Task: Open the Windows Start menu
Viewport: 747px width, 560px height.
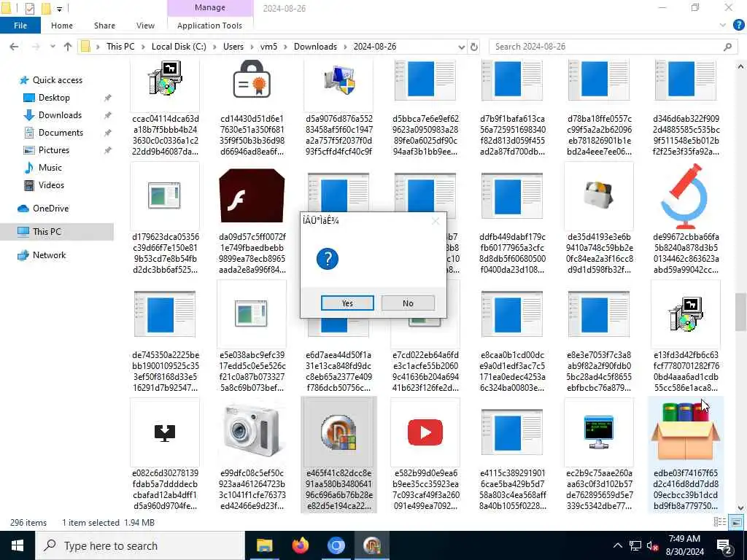Action: coord(18,545)
